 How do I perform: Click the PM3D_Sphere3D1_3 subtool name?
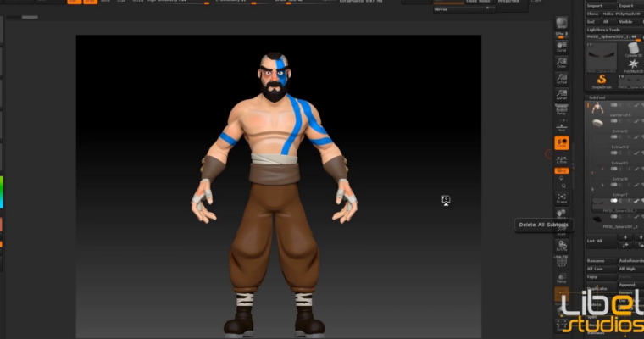[620, 227]
